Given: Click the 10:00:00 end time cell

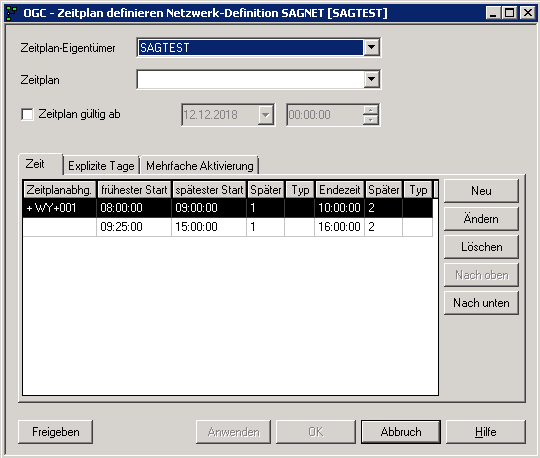Looking at the screenshot, I should click(x=340, y=208).
